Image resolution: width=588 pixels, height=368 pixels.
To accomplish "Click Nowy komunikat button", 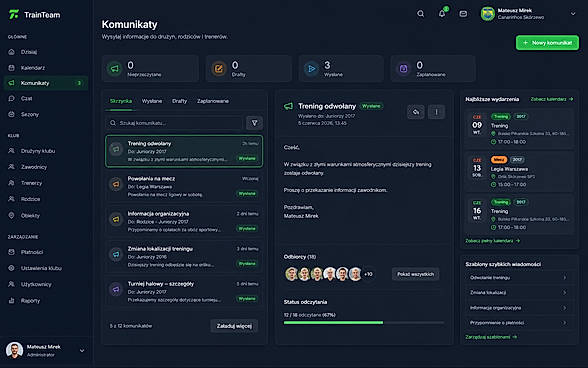I will [547, 43].
